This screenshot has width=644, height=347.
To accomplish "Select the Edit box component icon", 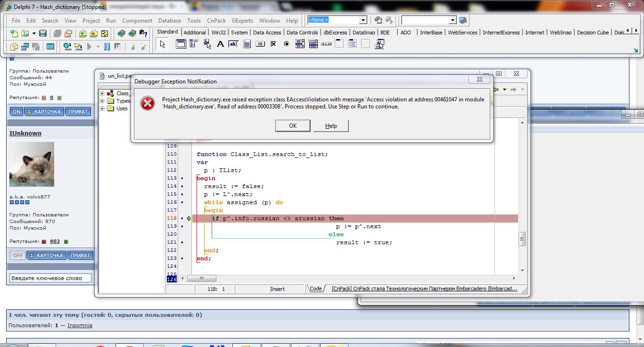I will point(233,44).
